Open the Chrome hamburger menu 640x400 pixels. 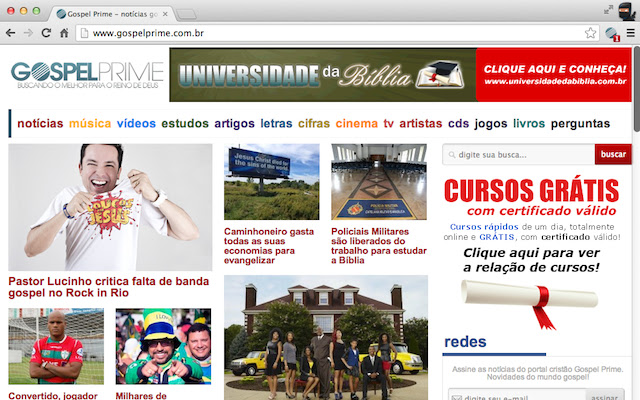pyautogui.click(x=631, y=33)
